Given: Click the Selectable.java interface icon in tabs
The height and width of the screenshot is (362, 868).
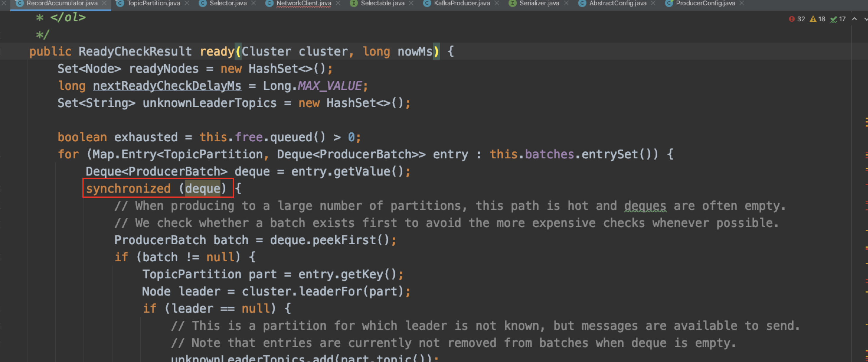Looking at the screenshot, I should point(354,3).
